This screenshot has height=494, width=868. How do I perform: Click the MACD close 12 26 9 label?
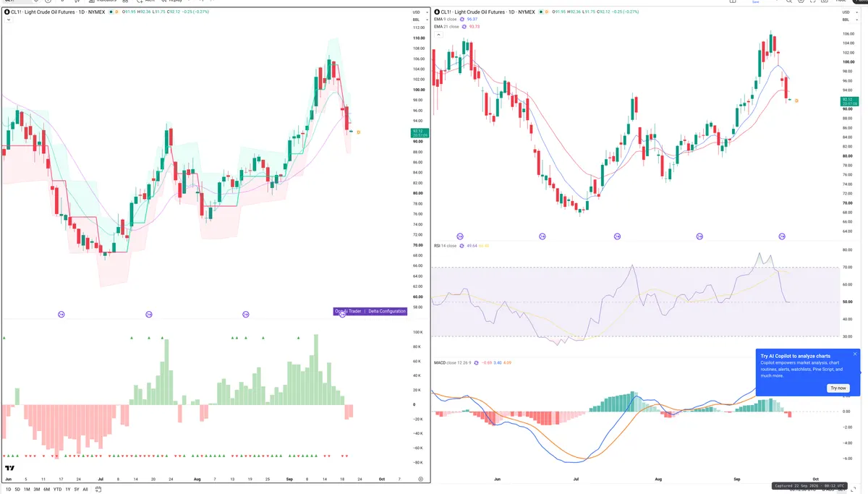coord(452,362)
